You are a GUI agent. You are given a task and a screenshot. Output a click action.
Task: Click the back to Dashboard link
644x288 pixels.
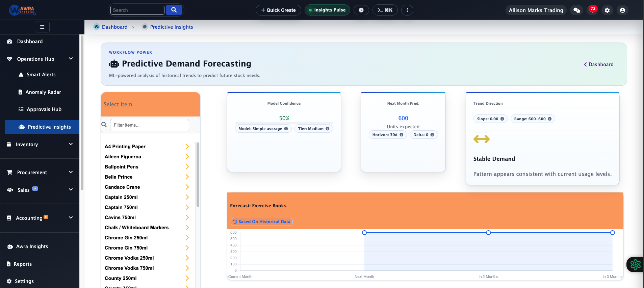tap(599, 64)
